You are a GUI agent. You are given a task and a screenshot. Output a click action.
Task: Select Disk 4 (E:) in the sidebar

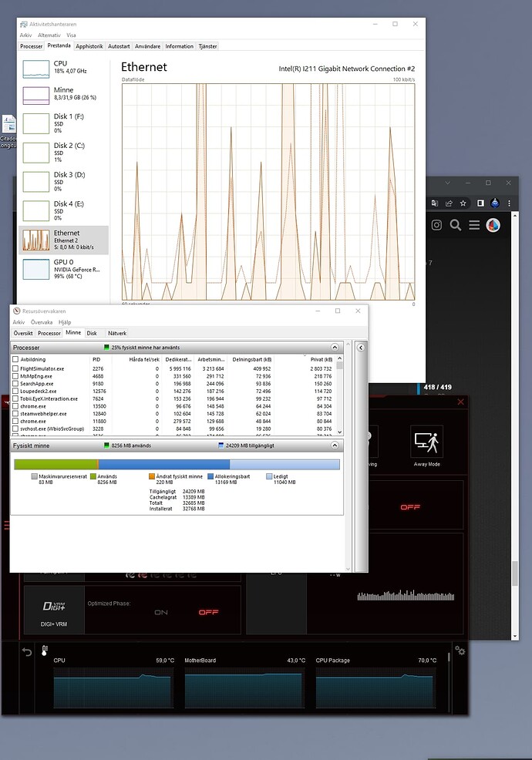point(63,210)
